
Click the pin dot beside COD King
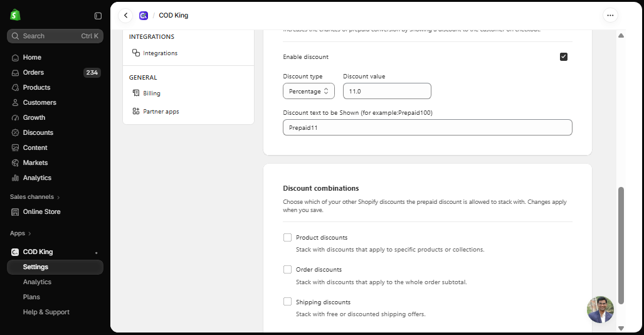(97, 253)
